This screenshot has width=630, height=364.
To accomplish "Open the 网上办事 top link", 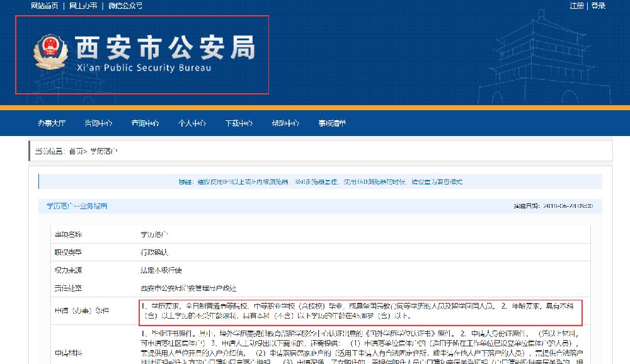I will pyautogui.click(x=83, y=6).
